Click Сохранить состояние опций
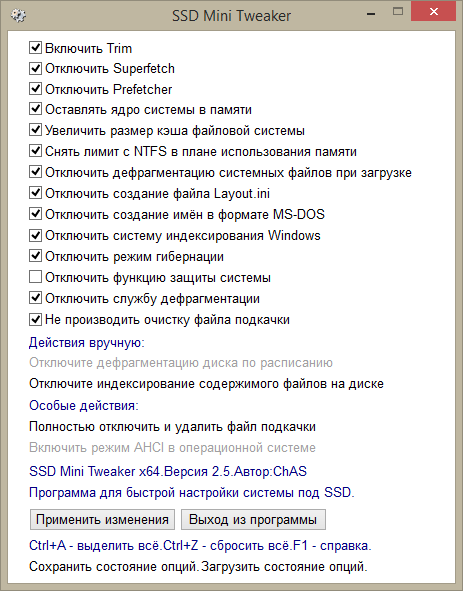 tap(114, 567)
